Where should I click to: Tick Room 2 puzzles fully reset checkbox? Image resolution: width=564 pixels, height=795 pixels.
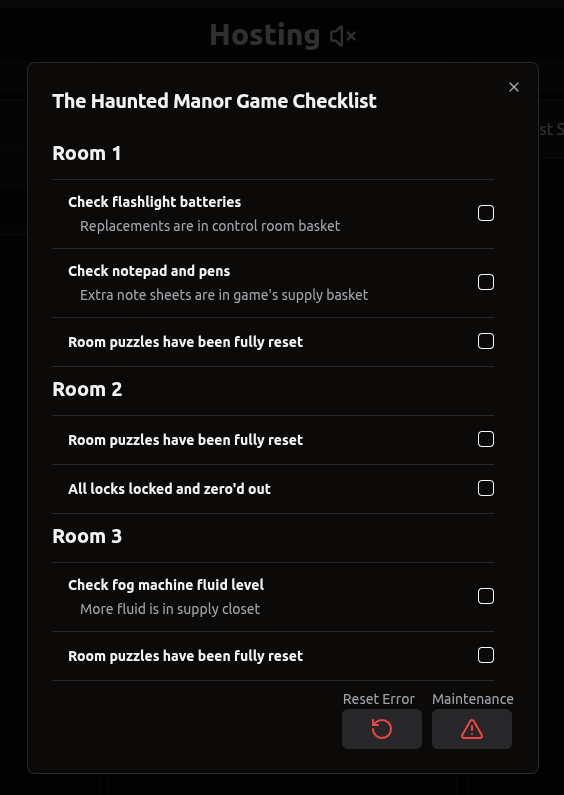point(486,440)
